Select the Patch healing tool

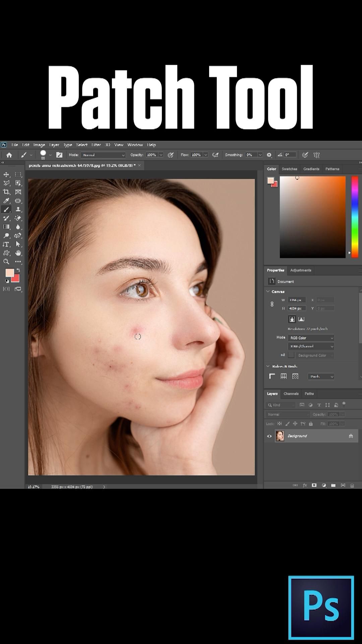tap(18, 201)
